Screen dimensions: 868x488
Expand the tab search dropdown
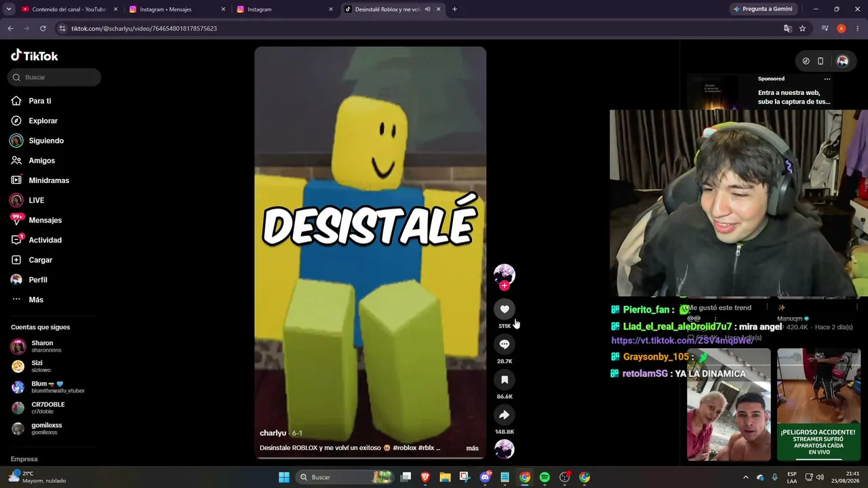[x=9, y=9]
